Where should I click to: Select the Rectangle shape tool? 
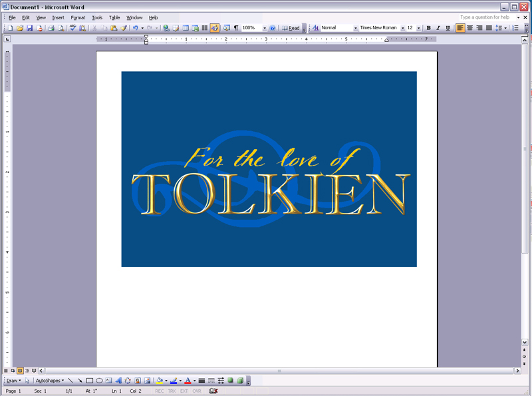click(x=90, y=381)
